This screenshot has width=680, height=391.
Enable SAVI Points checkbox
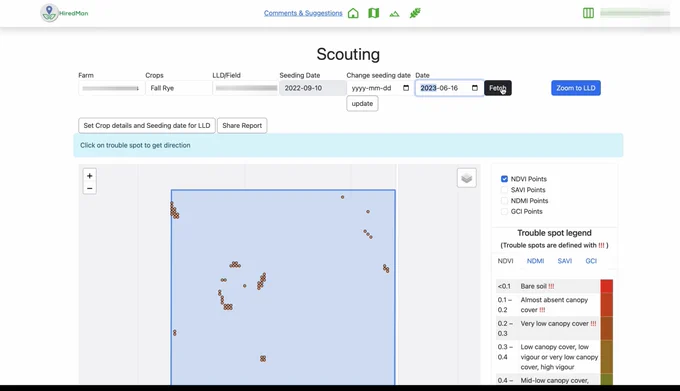[x=504, y=189]
